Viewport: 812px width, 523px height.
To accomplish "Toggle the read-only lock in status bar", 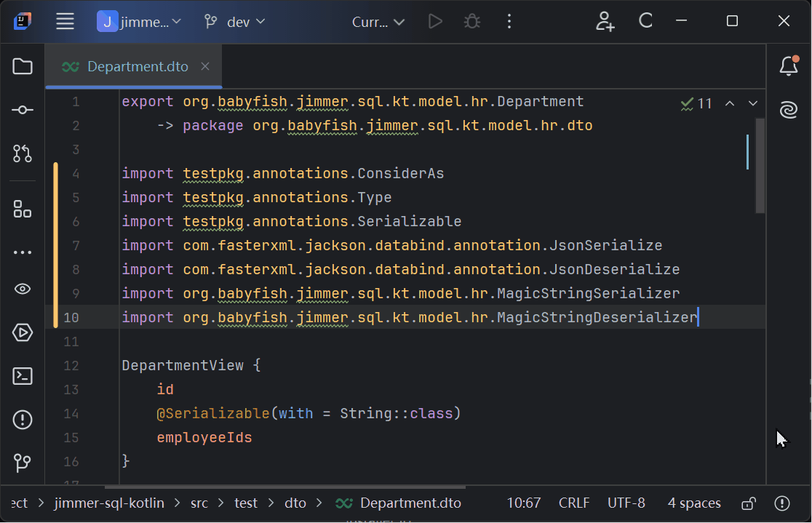I will pyautogui.click(x=747, y=503).
